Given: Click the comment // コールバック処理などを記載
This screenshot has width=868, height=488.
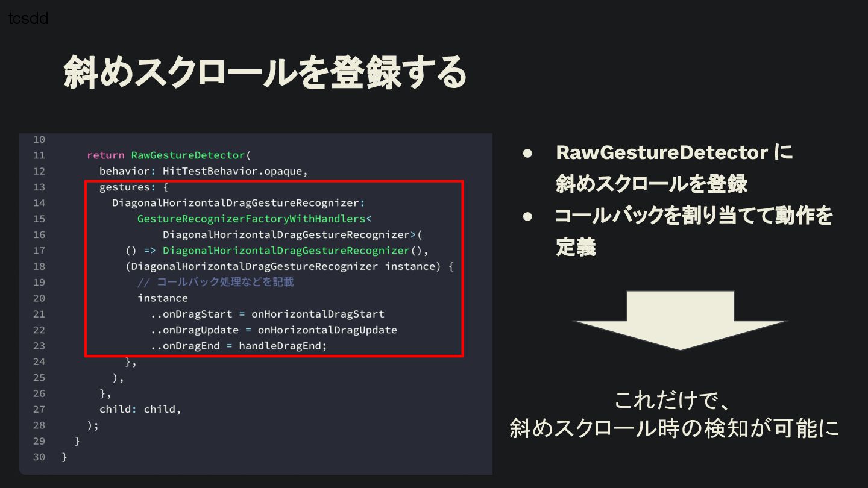Looking at the screenshot, I should [216, 282].
